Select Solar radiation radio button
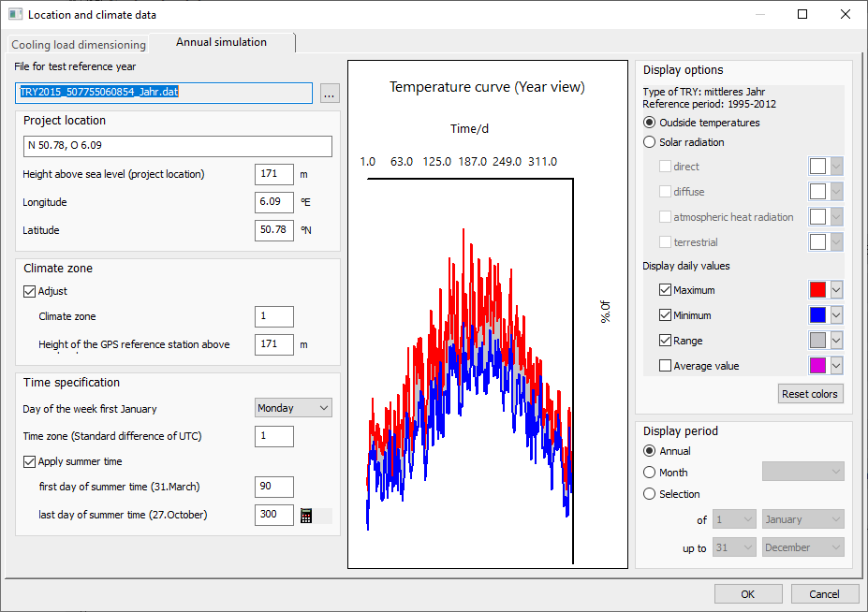Viewport: 868px width, 612px height. coord(649,142)
